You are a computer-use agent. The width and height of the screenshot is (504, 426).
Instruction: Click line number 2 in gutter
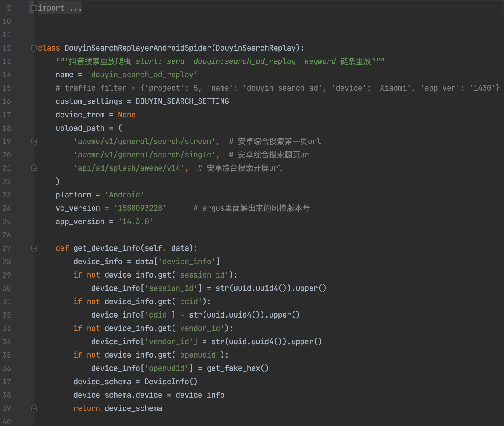[x=9, y=8]
